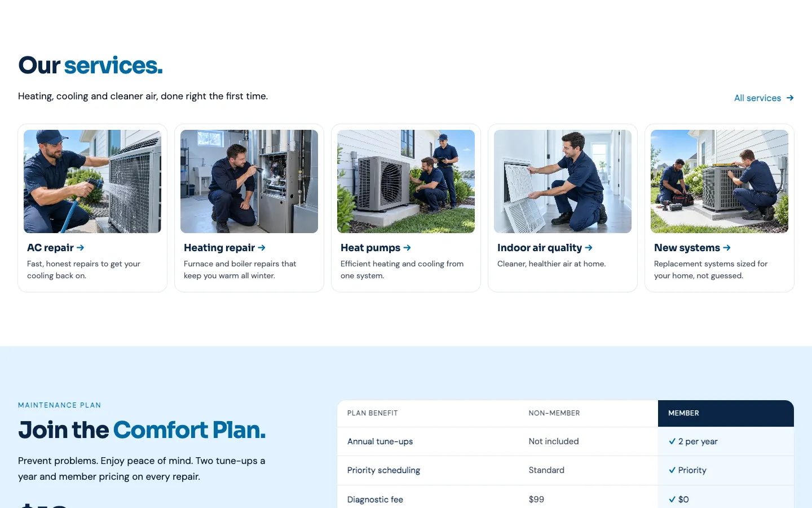
Task: Click the arrow icon beside All services
Action: point(790,98)
